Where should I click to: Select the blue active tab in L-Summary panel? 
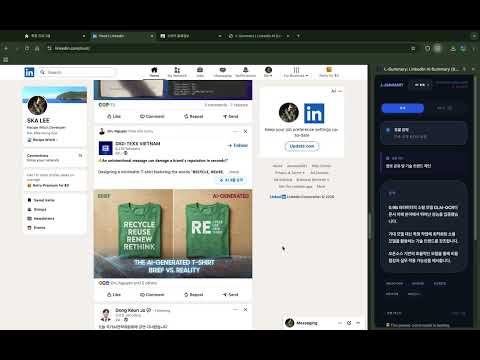pos(403,108)
